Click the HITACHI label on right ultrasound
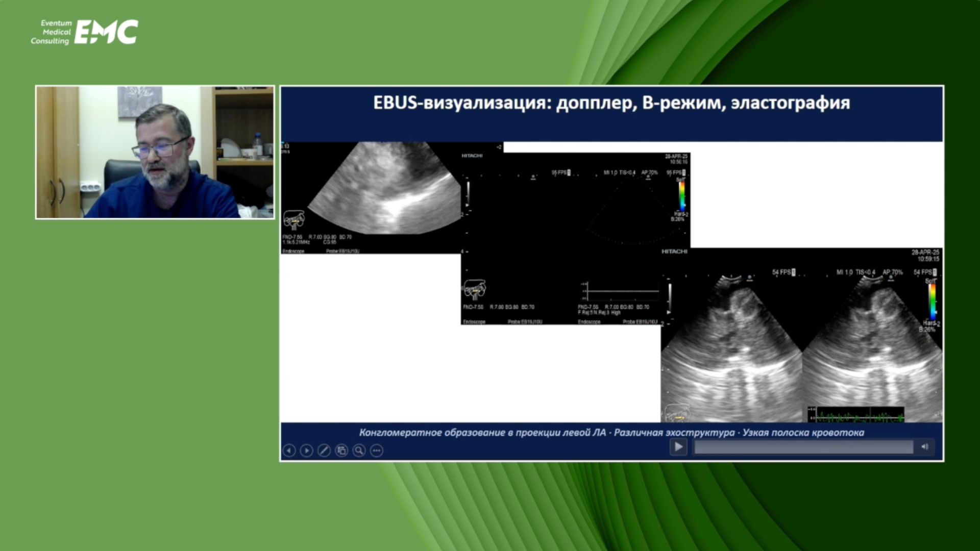The height and width of the screenshot is (551, 980). (674, 252)
